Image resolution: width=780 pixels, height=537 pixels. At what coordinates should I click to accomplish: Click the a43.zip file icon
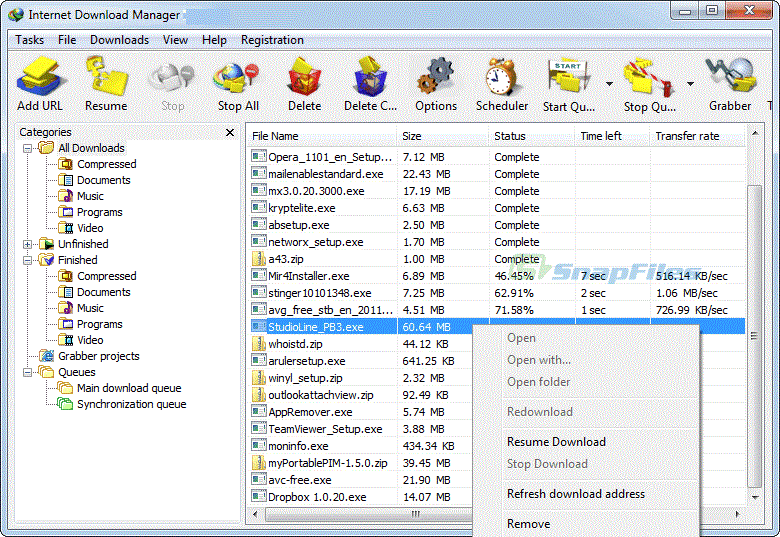[259, 259]
